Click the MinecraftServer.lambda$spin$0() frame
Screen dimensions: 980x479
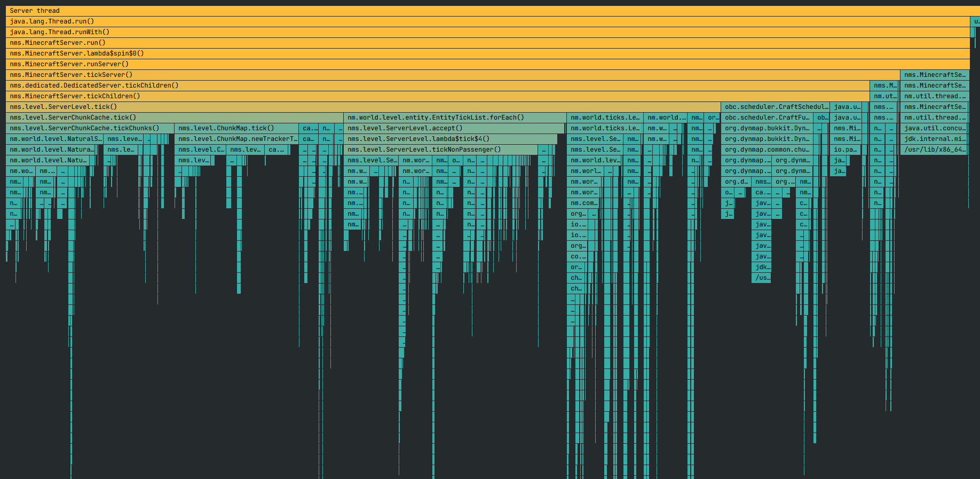click(x=480, y=53)
